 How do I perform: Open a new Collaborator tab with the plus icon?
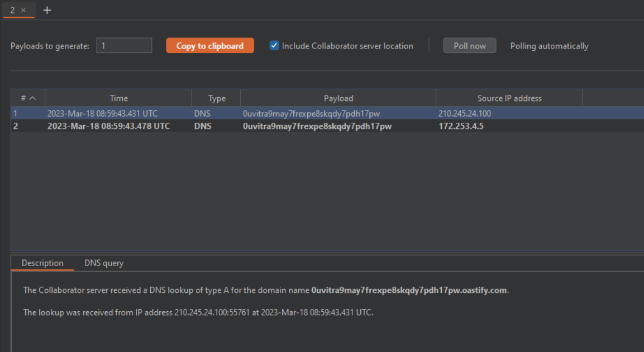(47, 10)
